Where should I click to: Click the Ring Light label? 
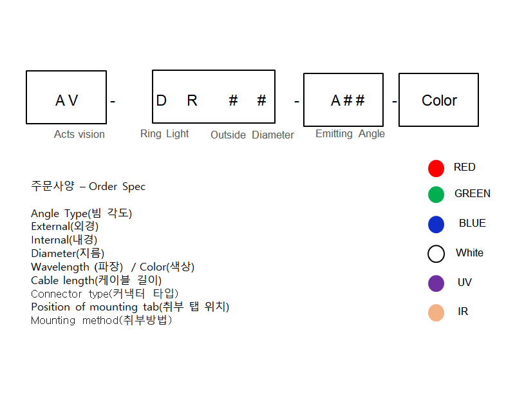pos(165,134)
